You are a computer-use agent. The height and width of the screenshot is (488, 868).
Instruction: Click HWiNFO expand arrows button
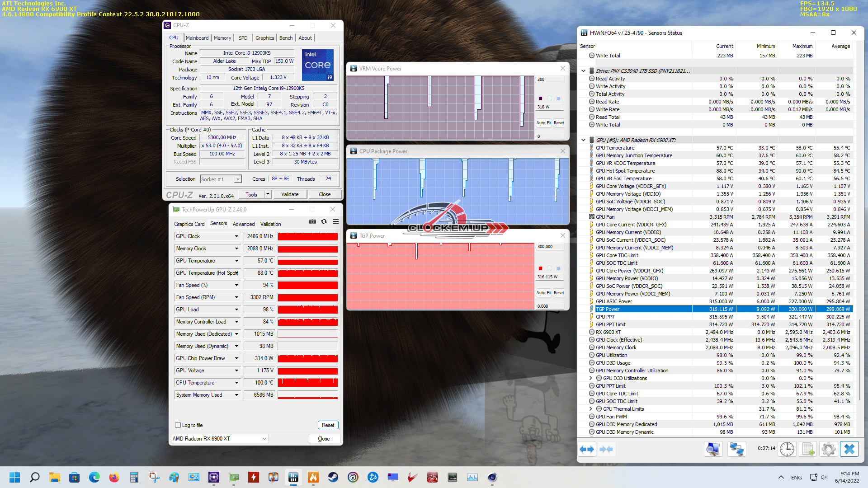(x=587, y=449)
